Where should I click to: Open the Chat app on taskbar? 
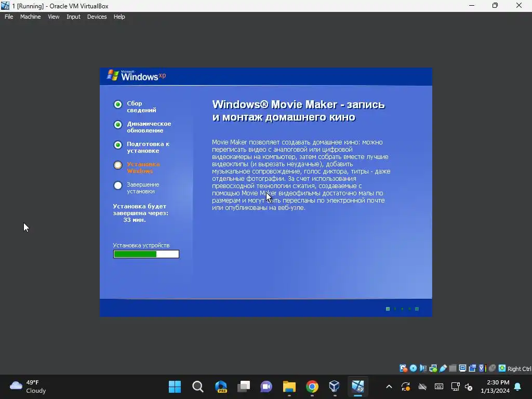point(267,387)
